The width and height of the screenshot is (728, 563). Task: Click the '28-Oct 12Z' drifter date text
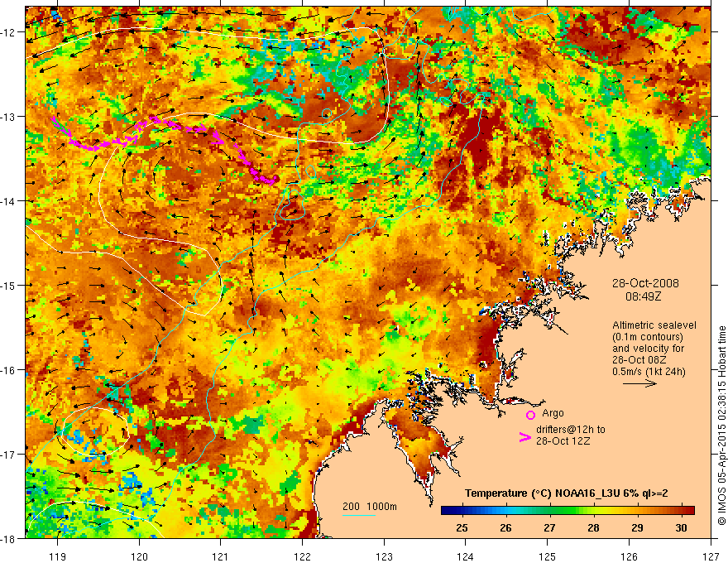pos(563,441)
